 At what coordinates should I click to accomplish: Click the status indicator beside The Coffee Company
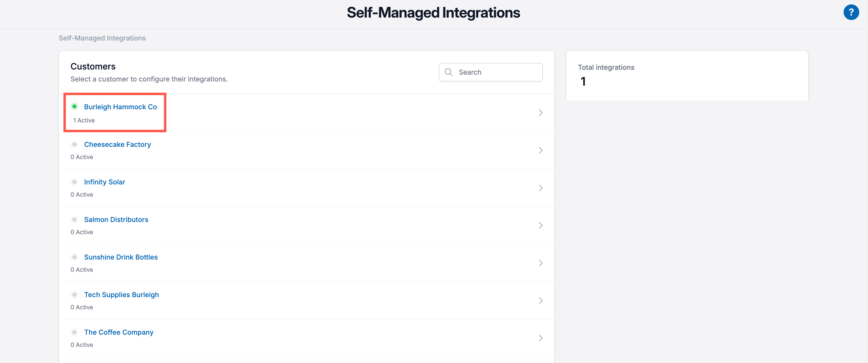(74, 332)
